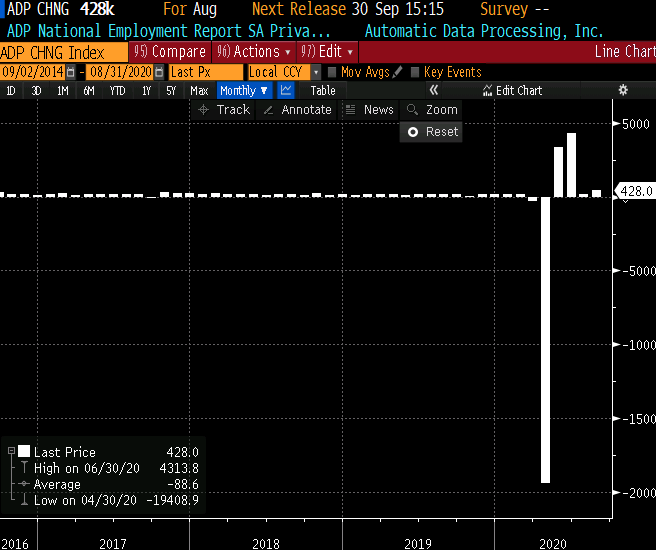Select the YTD time range tab

point(118,90)
